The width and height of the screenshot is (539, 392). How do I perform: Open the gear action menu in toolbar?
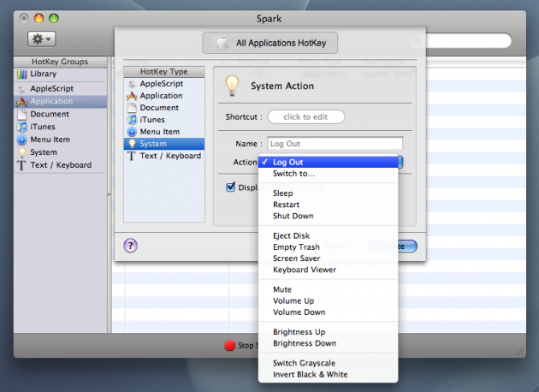click(41, 39)
